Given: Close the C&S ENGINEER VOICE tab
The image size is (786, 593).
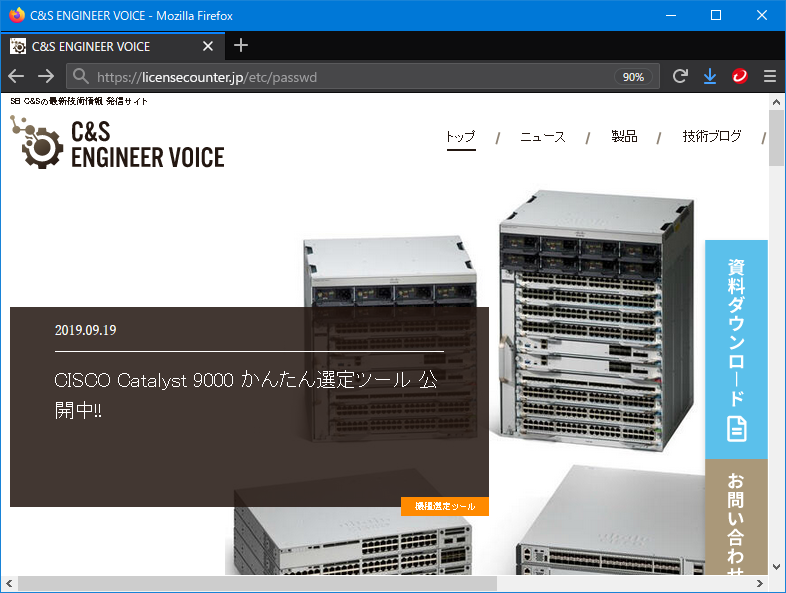Looking at the screenshot, I should click(x=208, y=47).
